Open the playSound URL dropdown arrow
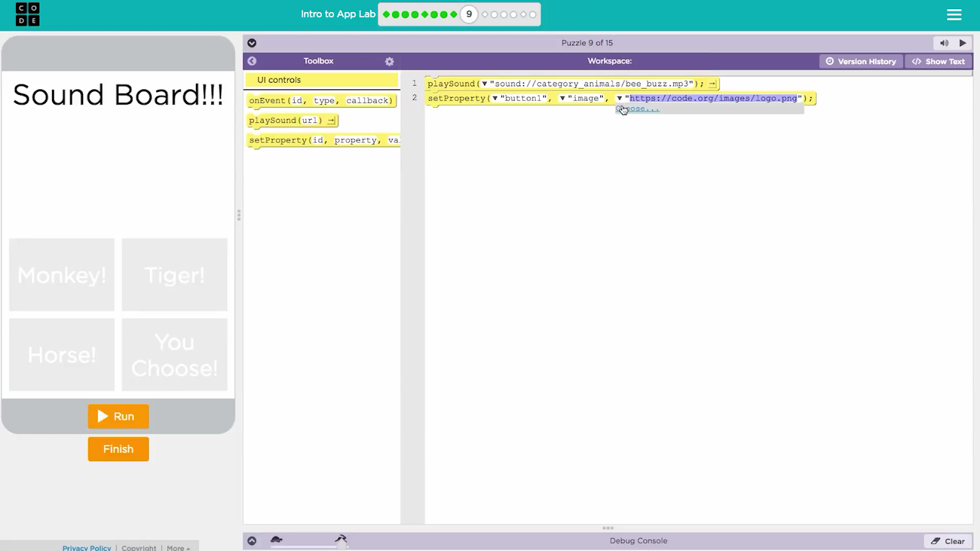Image resolution: width=980 pixels, height=551 pixels. [x=484, y=84]
